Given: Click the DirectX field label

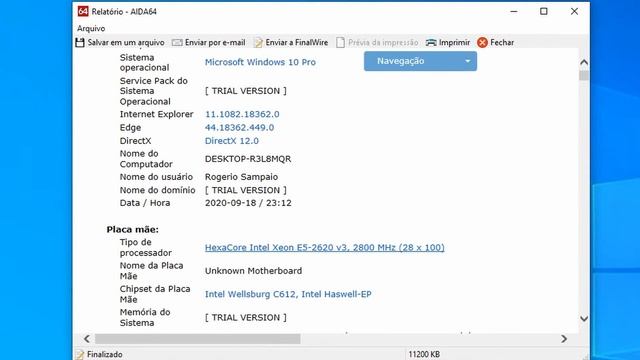Looking at the screenshot, I should [136, 141].
